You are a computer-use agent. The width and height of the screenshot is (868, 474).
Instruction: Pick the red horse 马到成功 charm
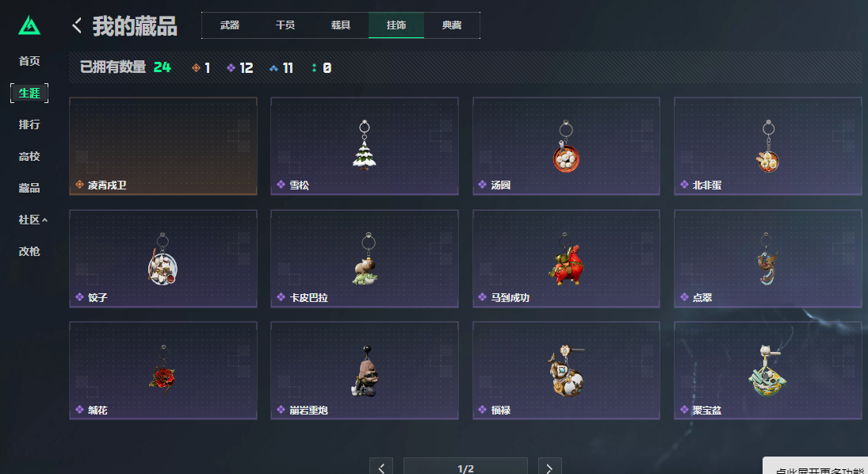[566, 258]
